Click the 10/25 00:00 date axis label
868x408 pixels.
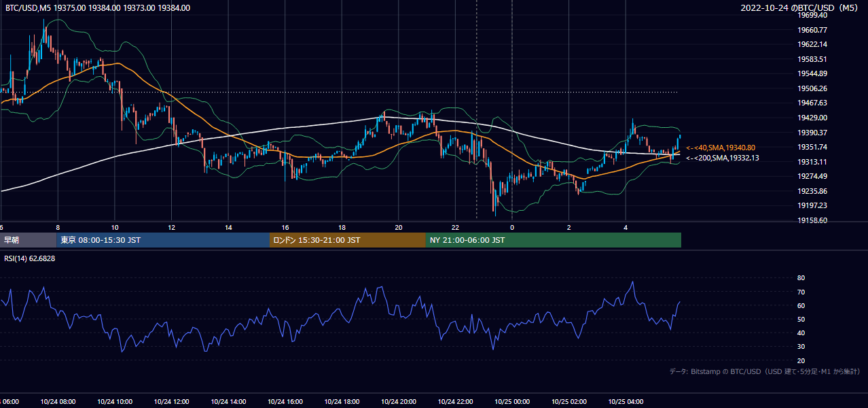click(512, 402)
